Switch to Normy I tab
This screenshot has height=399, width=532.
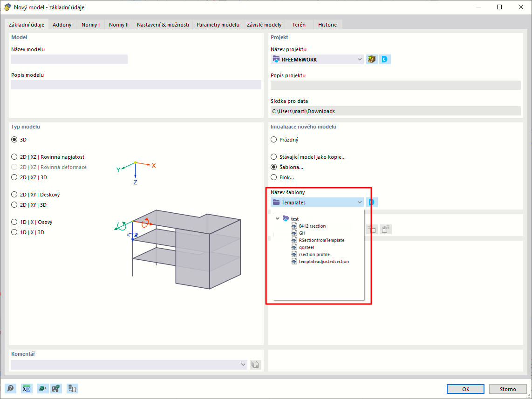coord(90,25)
